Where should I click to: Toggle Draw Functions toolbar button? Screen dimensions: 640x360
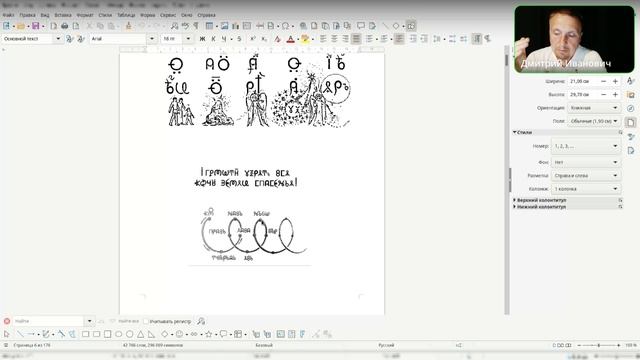pos(411,26)
